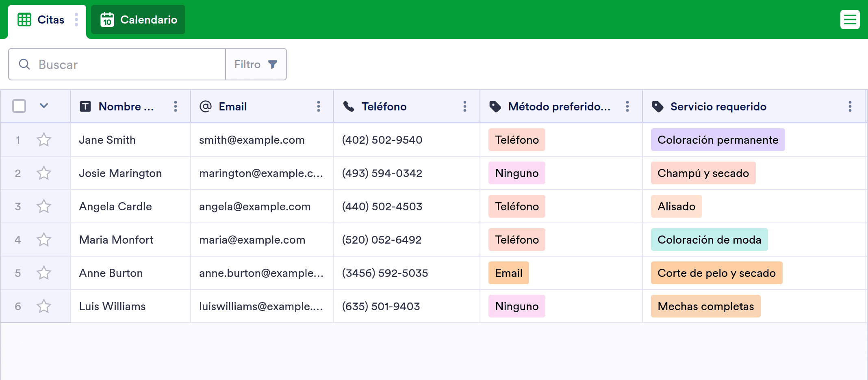Open Nombre column options menu

(176, 106)
